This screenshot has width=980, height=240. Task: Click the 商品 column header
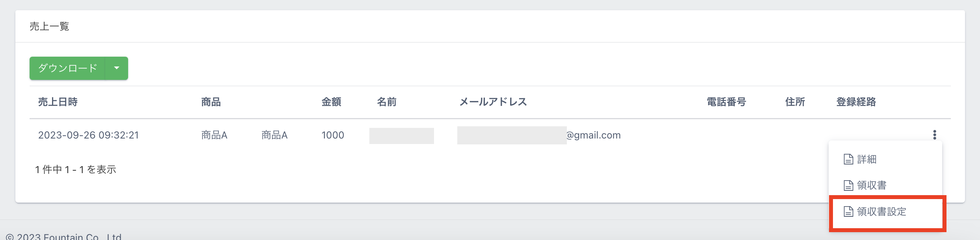tap(211, 102)
